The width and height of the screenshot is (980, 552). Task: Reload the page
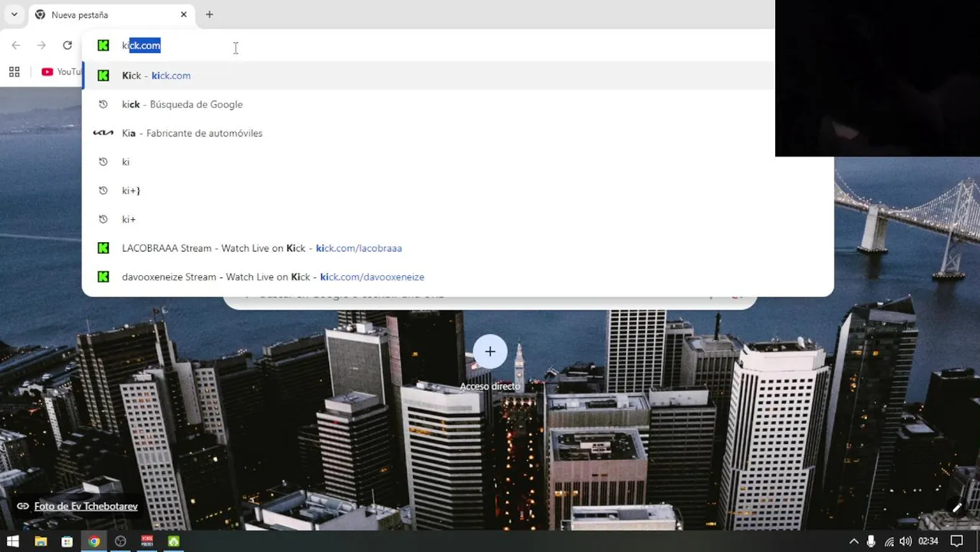67,45
